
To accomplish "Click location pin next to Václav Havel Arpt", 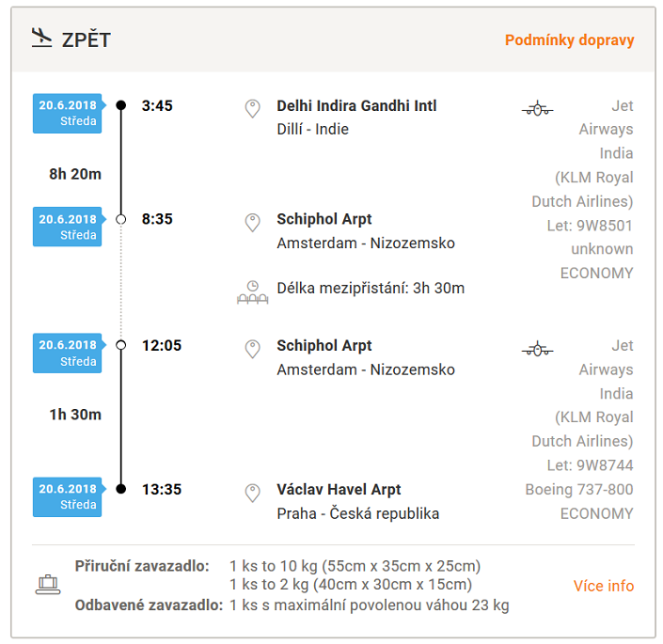I will [252, 493].
